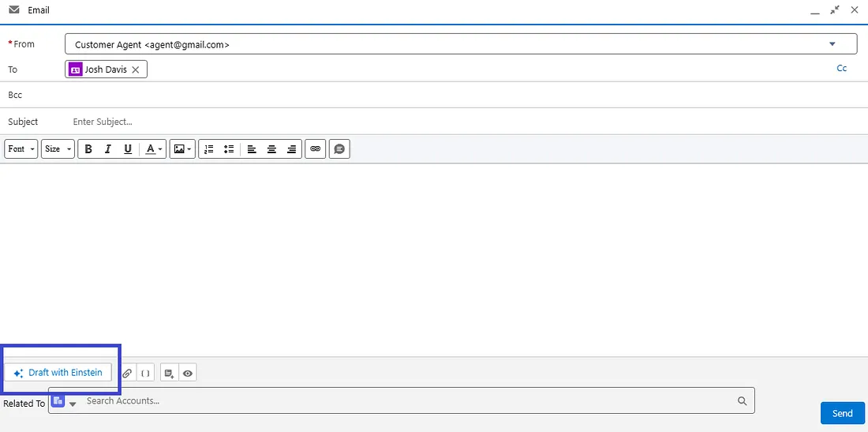The width and height of the screenshot is (868, 432).
Task: Center align the text
Action: tap(271, 149)
